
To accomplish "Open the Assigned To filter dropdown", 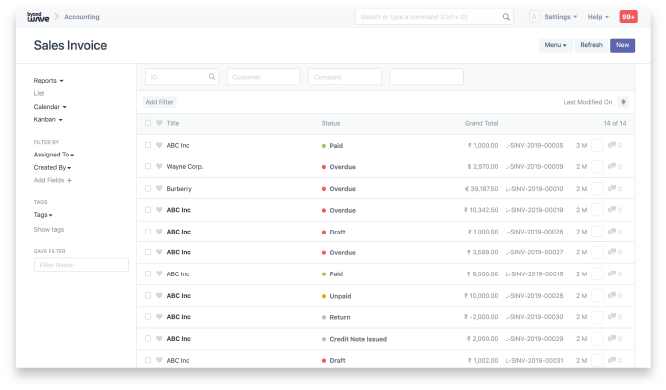I will coord(54,155).
